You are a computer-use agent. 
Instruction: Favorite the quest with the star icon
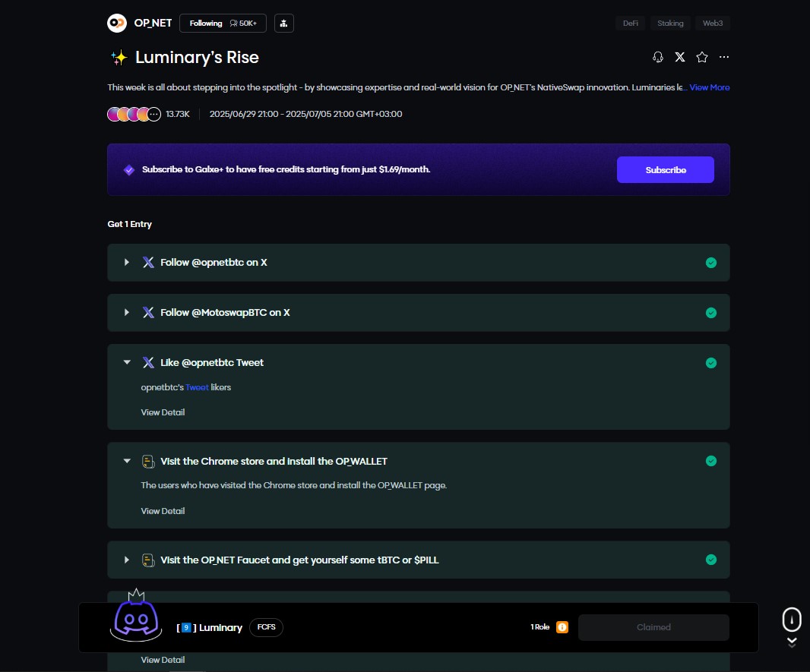click(x=702, y=57)
